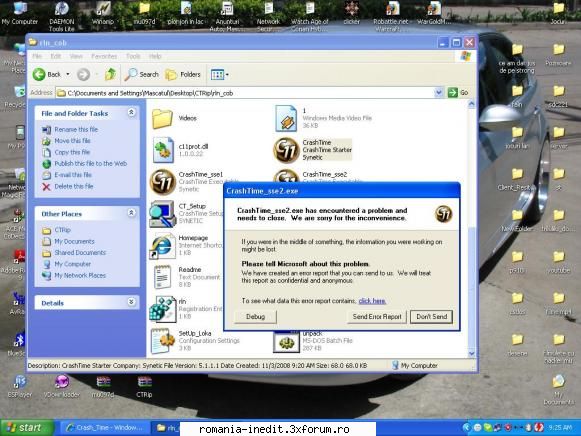Select the CrashTime_sse1 executable icon
Image resolution: width=581 pixels, height=436 pixels.
163,182
